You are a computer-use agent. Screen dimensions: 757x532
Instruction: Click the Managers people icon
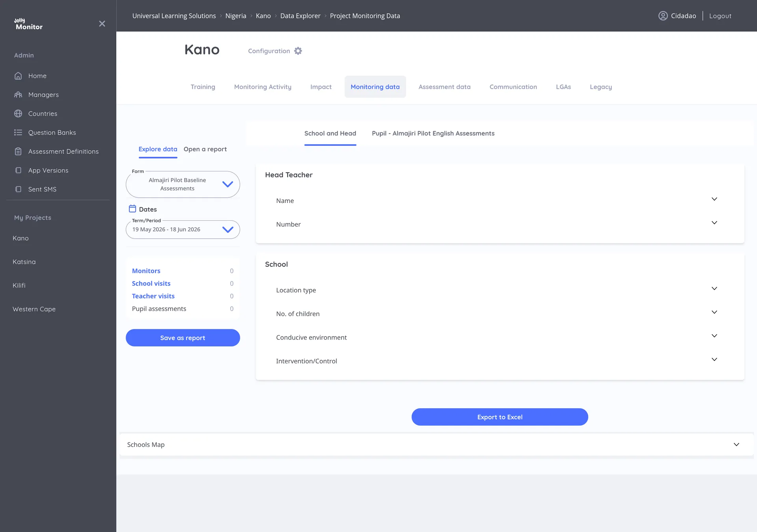pos(18,95)
